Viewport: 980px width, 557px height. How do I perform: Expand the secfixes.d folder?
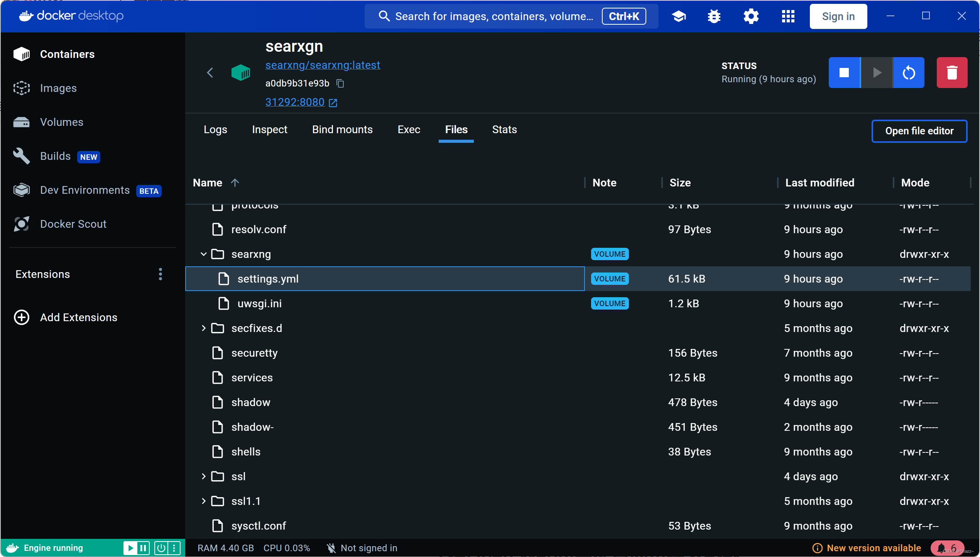click(203, 328)
